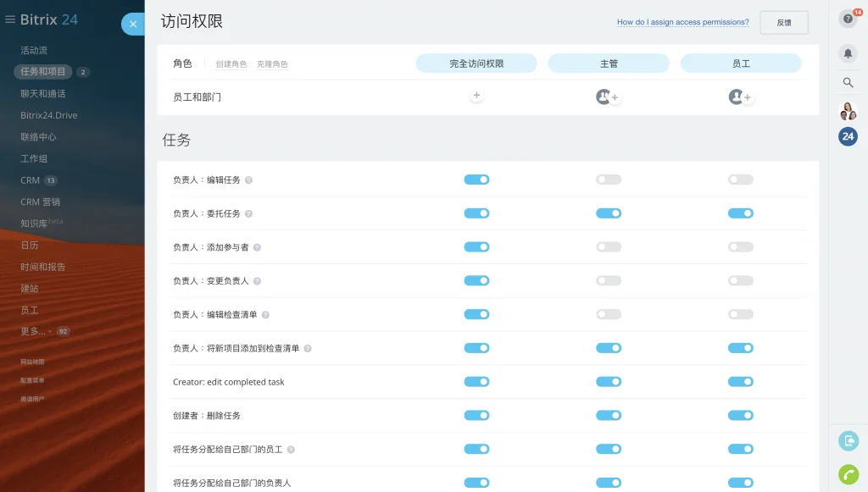The height and width of the screenshot is (492, 868).
Task: Open the notifications bell
Action: coord(848,53)
